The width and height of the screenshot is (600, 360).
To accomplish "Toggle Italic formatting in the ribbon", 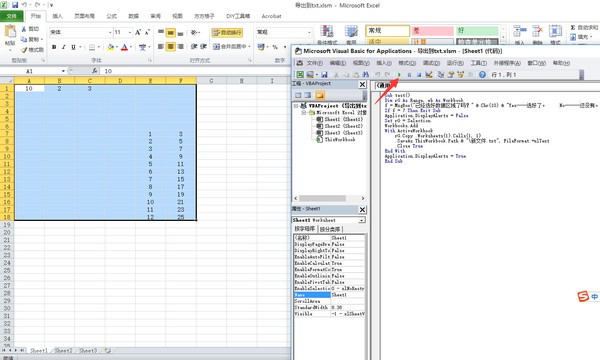I will (x=64, y=47).
